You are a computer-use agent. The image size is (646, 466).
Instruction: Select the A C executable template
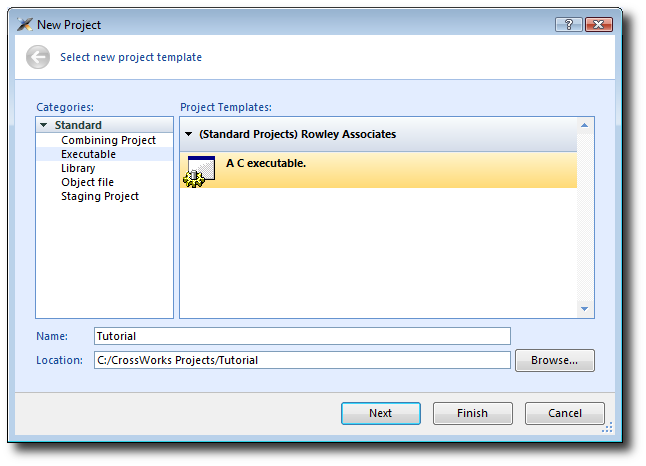[x=378, y=170]
